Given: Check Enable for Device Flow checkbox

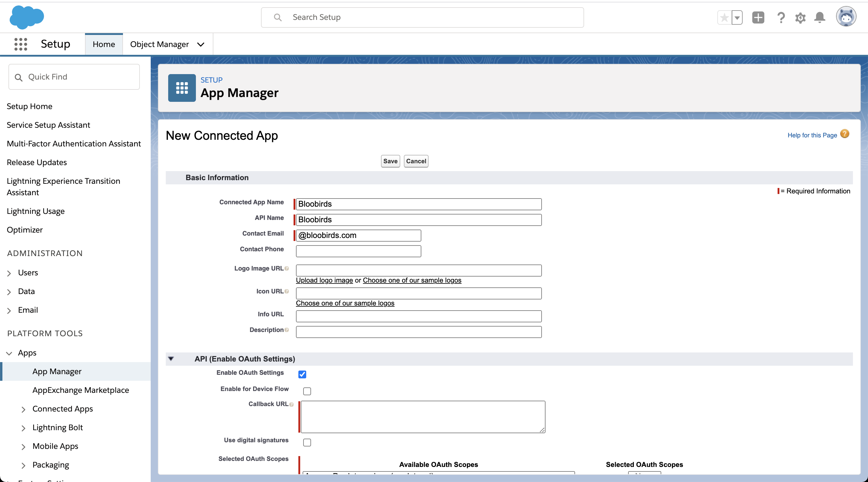Looking at the screenshot, I should click(x=307, y=391).
